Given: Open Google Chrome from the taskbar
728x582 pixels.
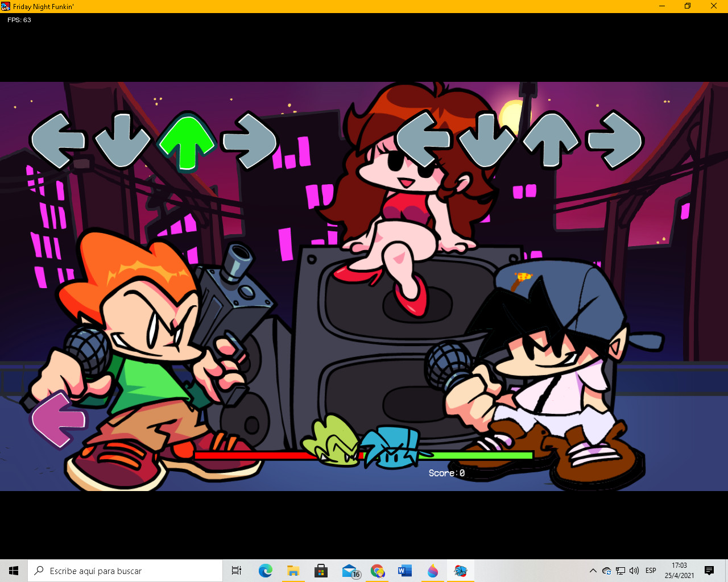Looking at the screenshot, I should (377, 571).
